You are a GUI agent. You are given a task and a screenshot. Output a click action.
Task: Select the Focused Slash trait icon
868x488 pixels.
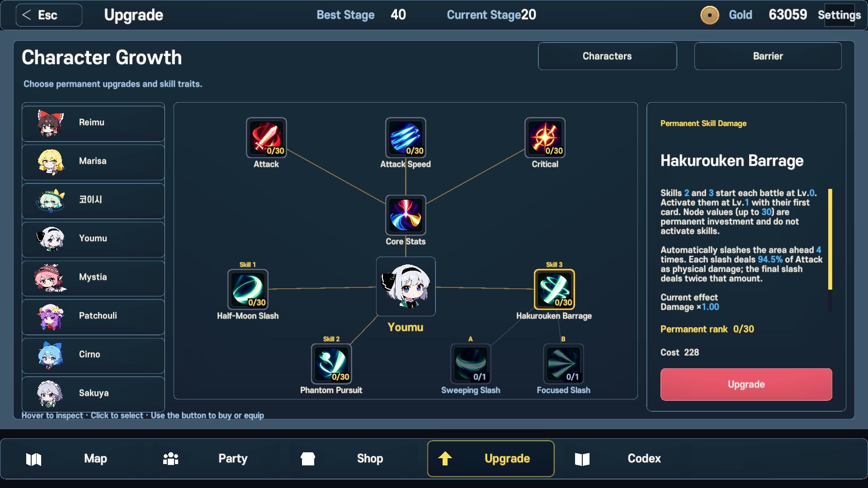(563, 364)
